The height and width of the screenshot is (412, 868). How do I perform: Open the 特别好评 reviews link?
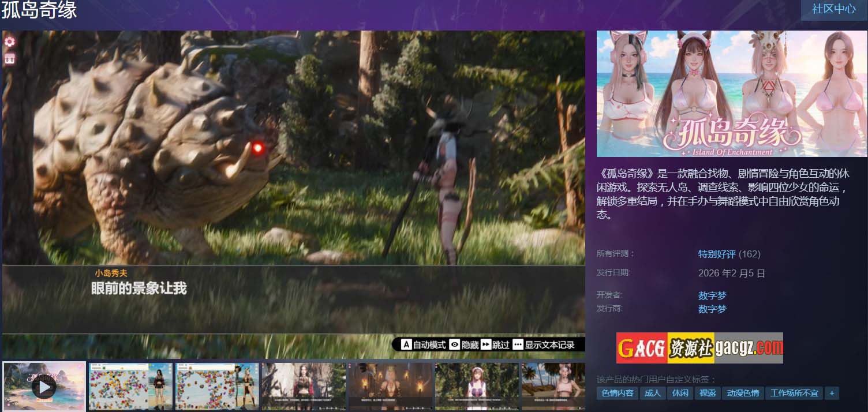717,254
